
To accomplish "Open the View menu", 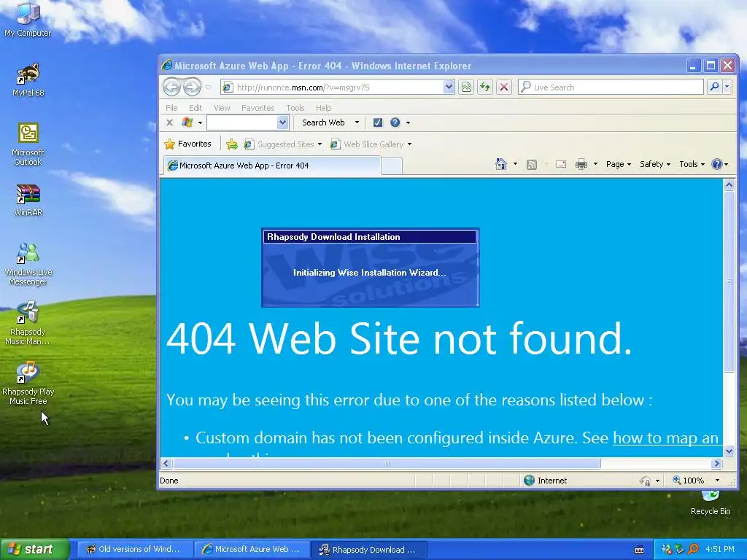I will click(x=222, y=108).
